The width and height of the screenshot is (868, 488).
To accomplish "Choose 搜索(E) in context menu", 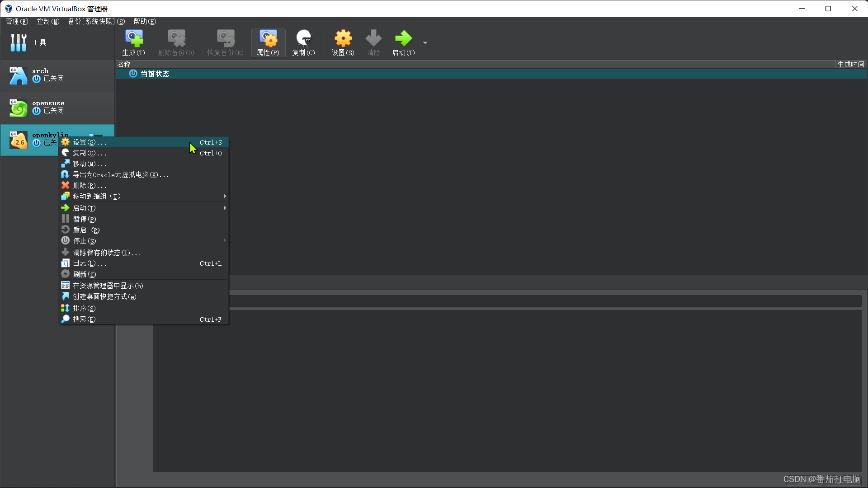I will (x=143, y=319).
